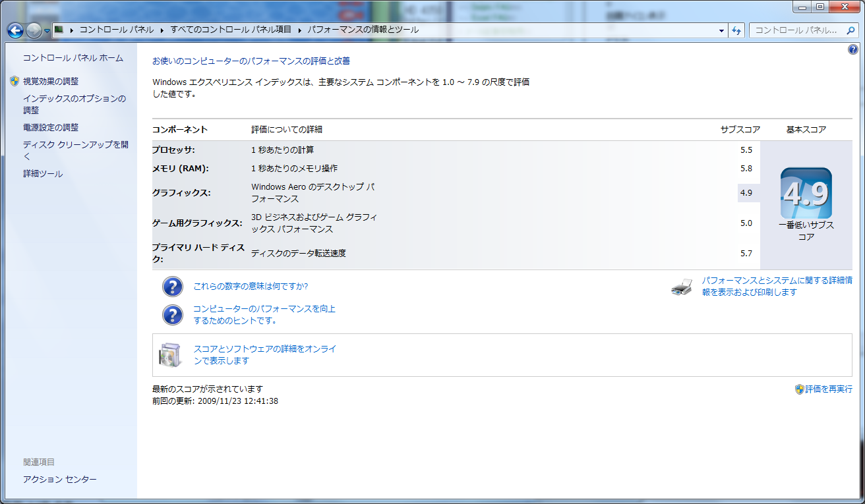865x504 pixels.
Task: Open これらの数字の意味は何ですか? link
Action: [x=251, y=287]
